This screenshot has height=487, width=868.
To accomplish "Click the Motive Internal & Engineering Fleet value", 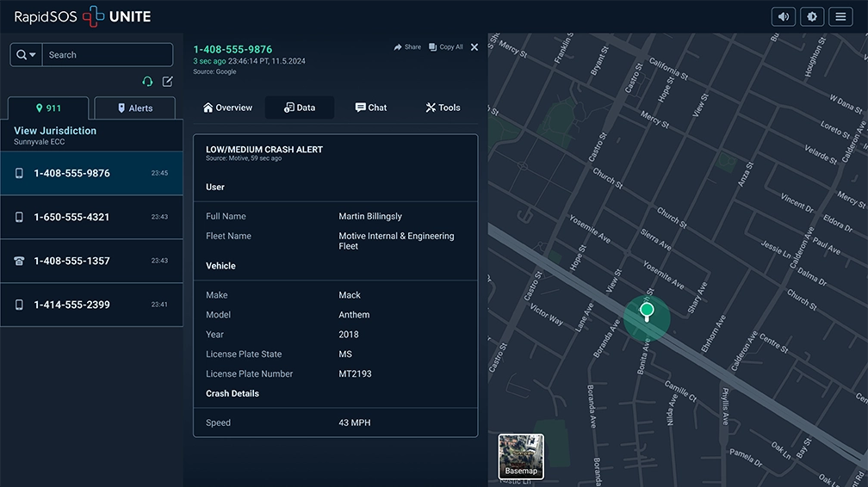I will (x=396, y=241).
